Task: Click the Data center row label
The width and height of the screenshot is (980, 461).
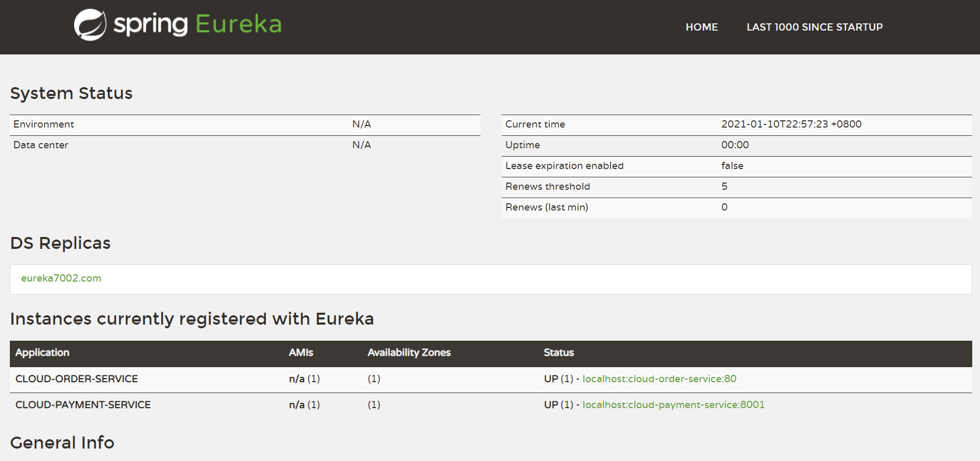Action: [41, 145]
